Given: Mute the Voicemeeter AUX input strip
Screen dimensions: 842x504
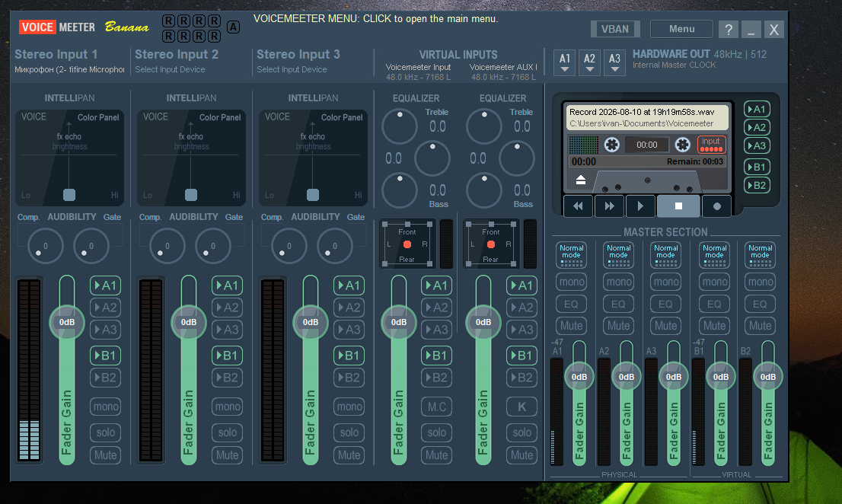Looking at the screenshot, I should point(521,455).
